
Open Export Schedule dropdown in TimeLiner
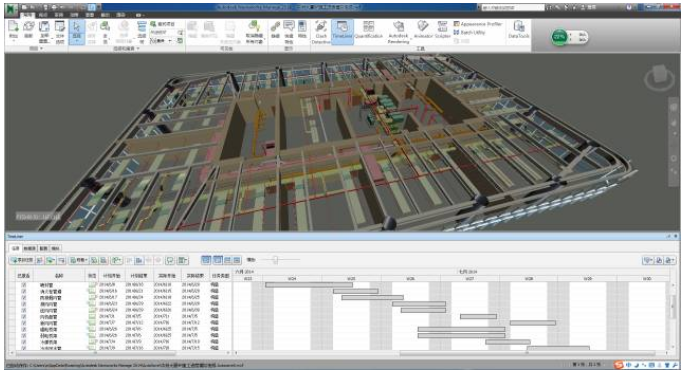point(670,260)
